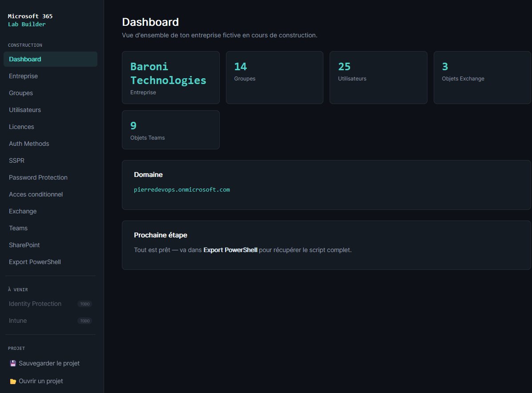Click the floppy disk save icon

click(x=13, y=364)
